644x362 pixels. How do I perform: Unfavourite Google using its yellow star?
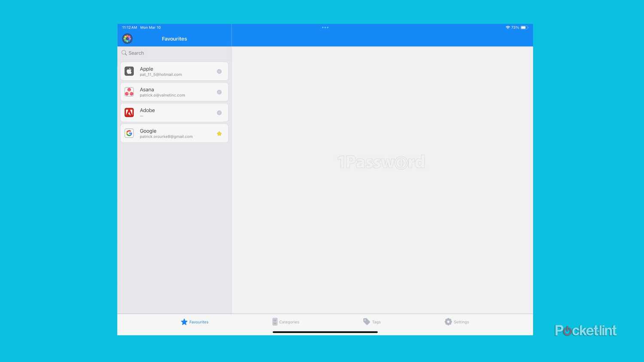(x=219, y=133)
